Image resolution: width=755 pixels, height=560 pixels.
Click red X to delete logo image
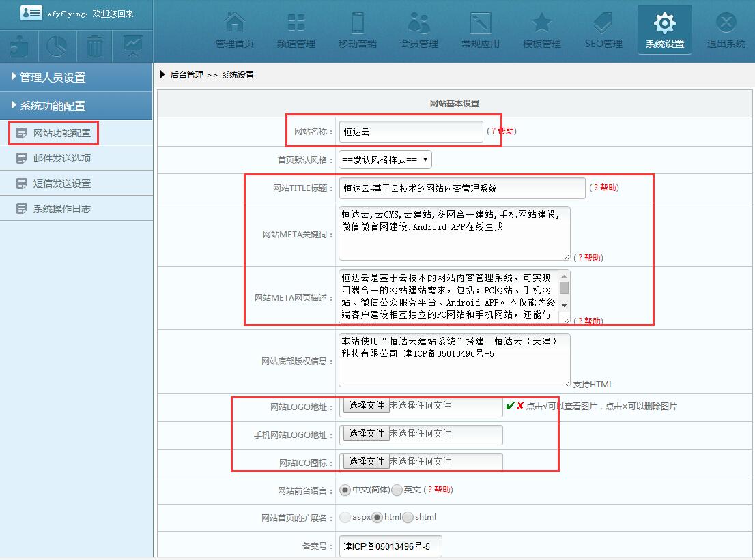click(x=520, y=406)
